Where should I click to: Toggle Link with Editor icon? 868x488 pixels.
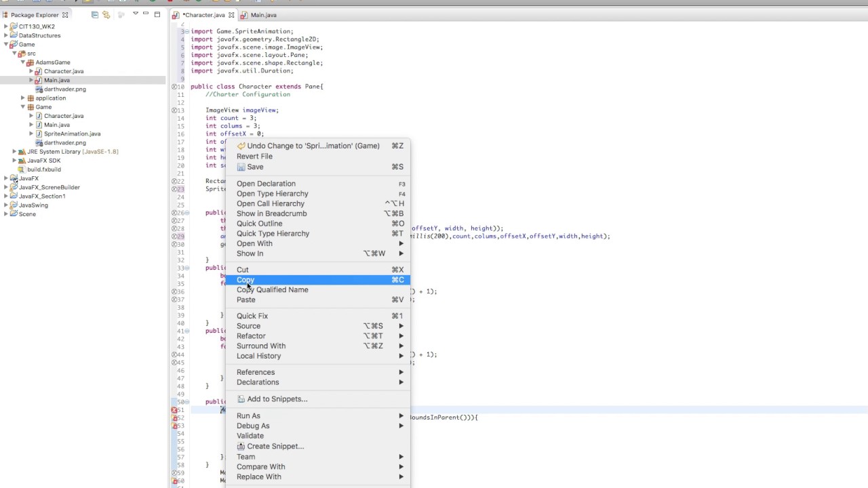tap(106, 15)
